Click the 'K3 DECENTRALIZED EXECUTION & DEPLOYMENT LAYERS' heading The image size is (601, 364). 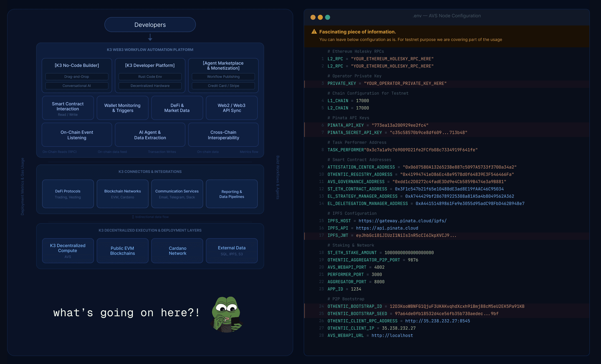[150, 230]
